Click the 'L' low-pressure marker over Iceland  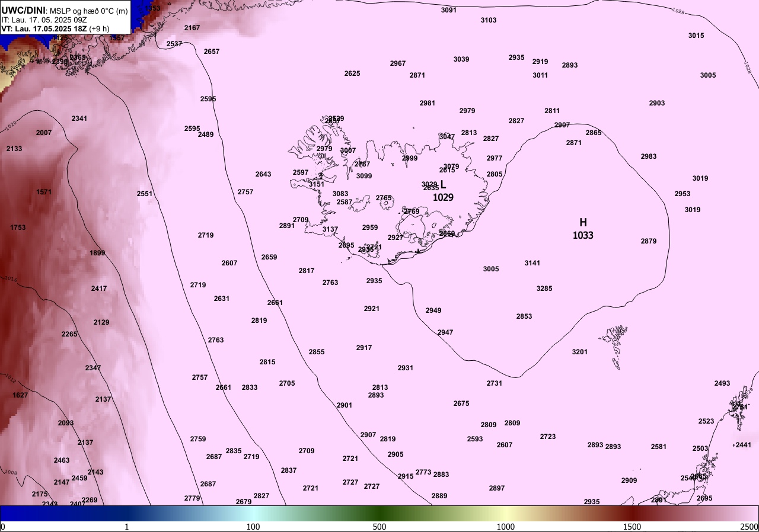(443, 184)
